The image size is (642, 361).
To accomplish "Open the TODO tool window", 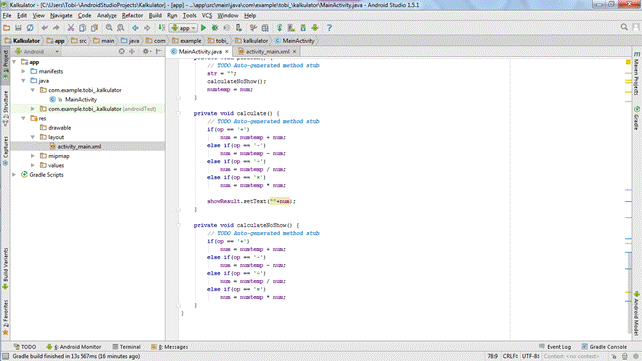I will tap(25, 347).
